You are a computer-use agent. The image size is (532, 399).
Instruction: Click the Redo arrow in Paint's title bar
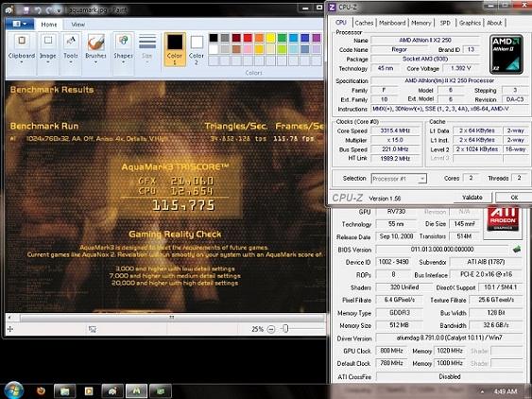click(x=50, y=10)
